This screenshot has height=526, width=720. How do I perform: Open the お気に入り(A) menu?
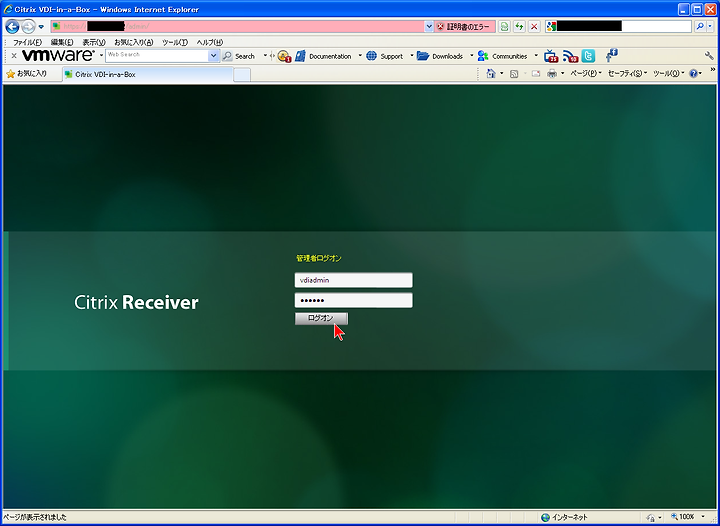pos(134,42)
